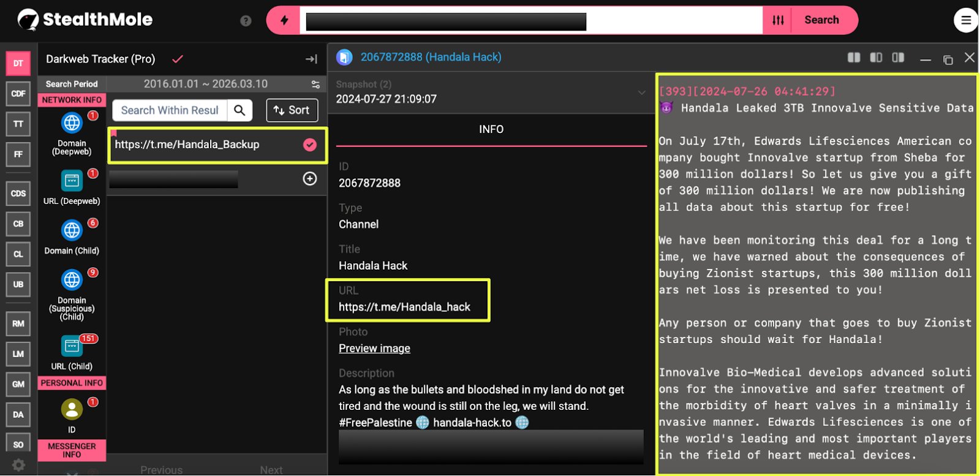This screenshot has height=476, width=980.
Task: Open the hamburger main menu
Action: pos(965,20)
